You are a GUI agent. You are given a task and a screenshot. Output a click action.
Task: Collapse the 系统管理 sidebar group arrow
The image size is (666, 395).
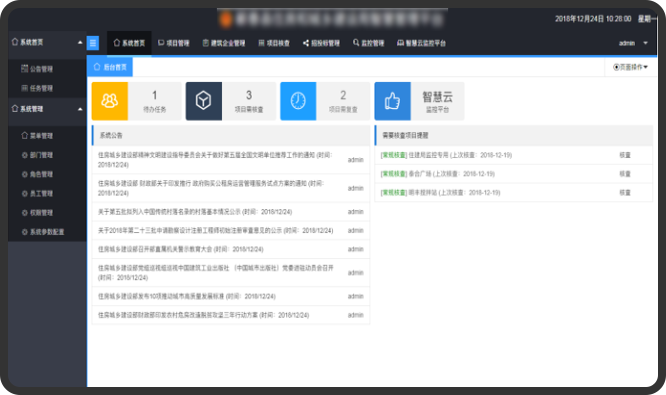tap(80, 109)
